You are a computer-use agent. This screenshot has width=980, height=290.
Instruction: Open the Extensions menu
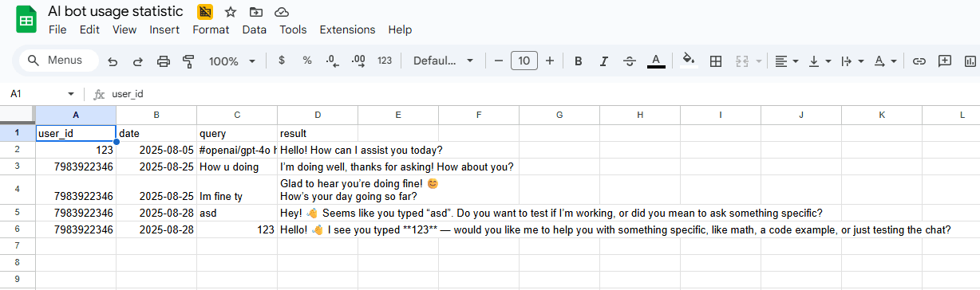pyautogui.click(x=347, y=29)
